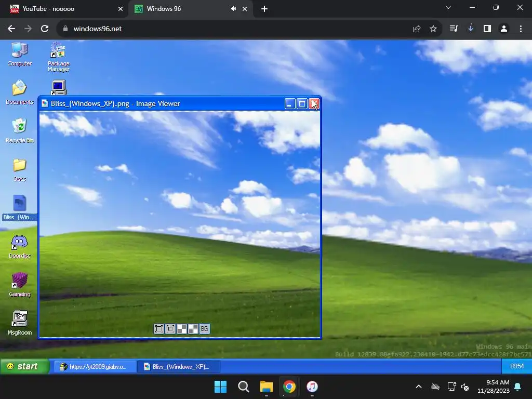Image resolution: width=532 pixels, height=399 pixels.
Task: Expand the hidden system tray icons chevron
Action: [x=419, y=387]
